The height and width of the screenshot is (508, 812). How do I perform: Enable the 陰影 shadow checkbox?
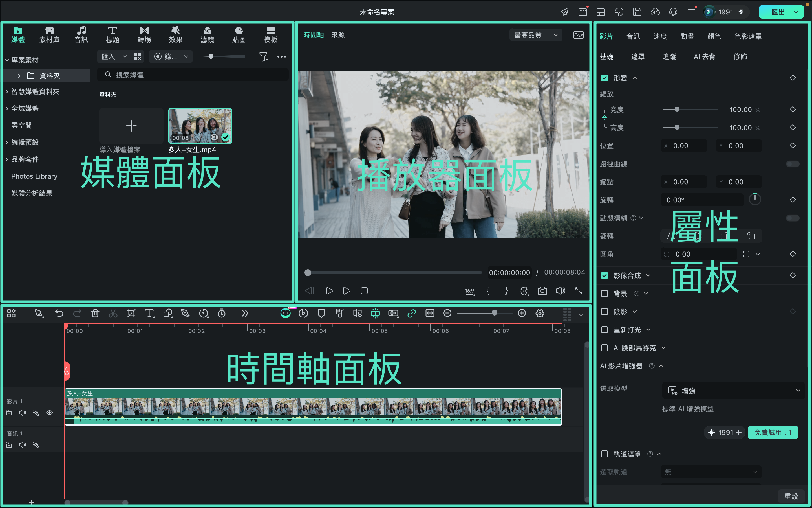pyautogui.click(x=604, y=312)
